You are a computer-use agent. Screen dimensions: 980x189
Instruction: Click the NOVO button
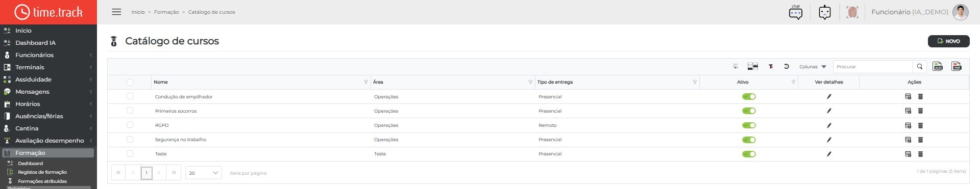948,41
